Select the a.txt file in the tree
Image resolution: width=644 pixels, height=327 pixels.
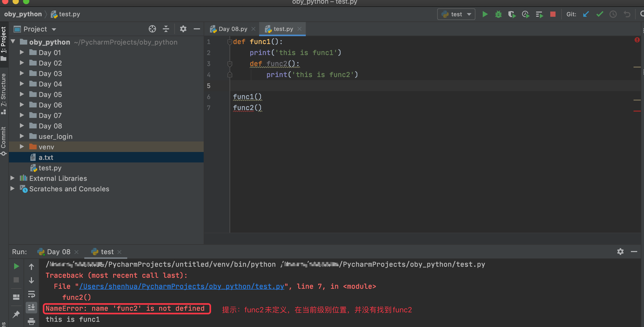(46, 157)
